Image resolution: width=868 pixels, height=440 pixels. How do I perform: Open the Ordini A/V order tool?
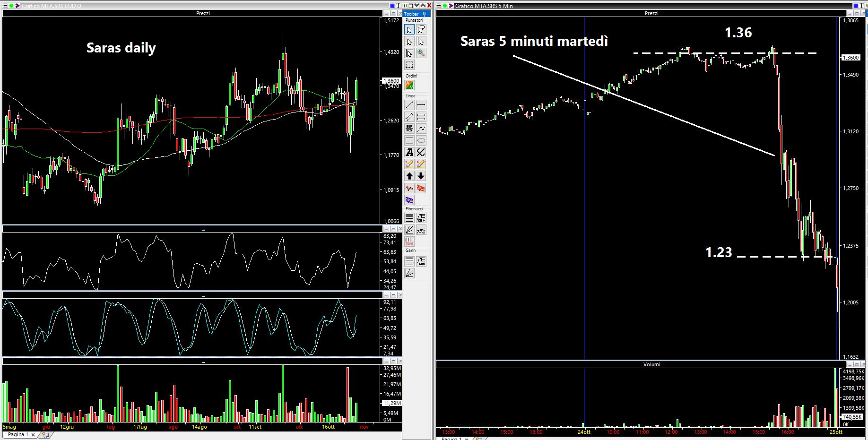click(409, 85)
